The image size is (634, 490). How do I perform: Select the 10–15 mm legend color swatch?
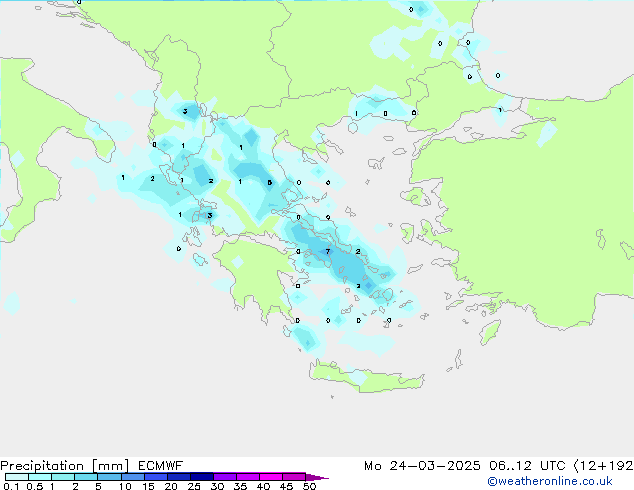click(133, 477)
